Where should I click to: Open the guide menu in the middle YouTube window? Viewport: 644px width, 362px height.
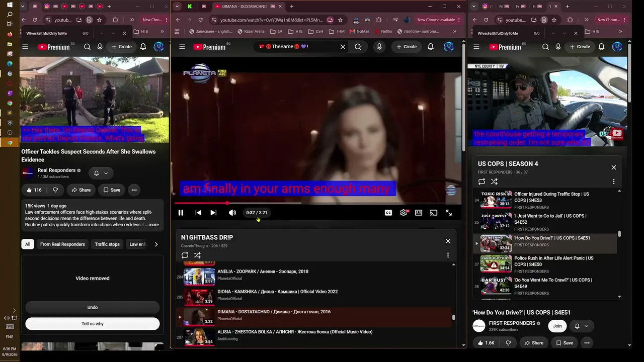(x=182, y=47)
